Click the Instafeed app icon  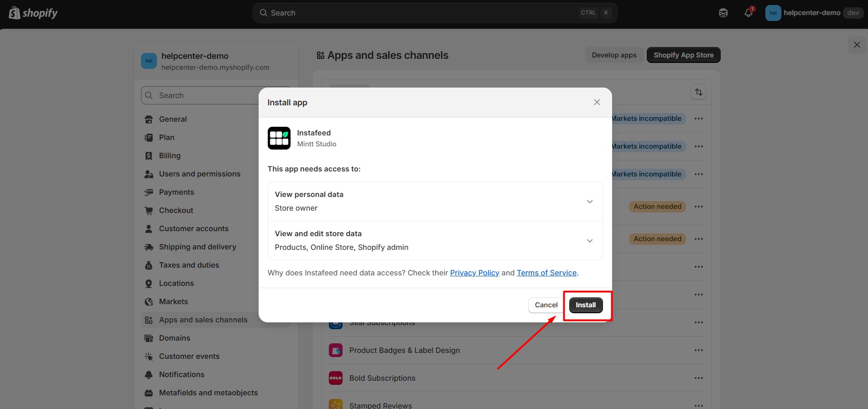[279, 138]
